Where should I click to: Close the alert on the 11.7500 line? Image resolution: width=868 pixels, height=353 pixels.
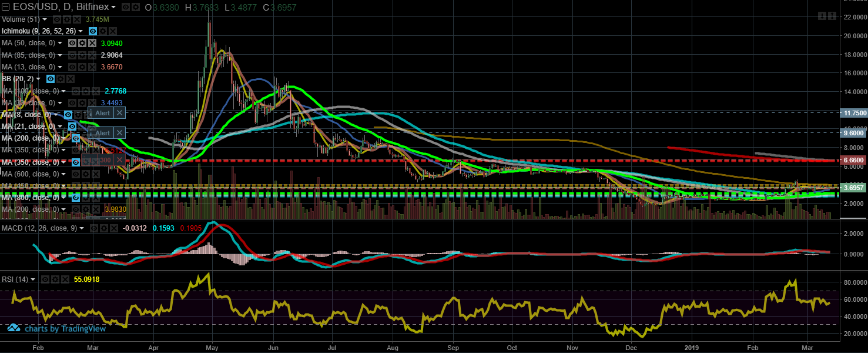[119, 113]
